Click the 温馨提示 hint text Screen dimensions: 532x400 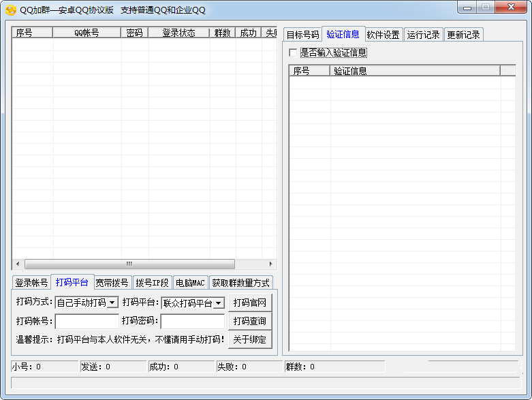pyautogui.click(x=120, y=339)
